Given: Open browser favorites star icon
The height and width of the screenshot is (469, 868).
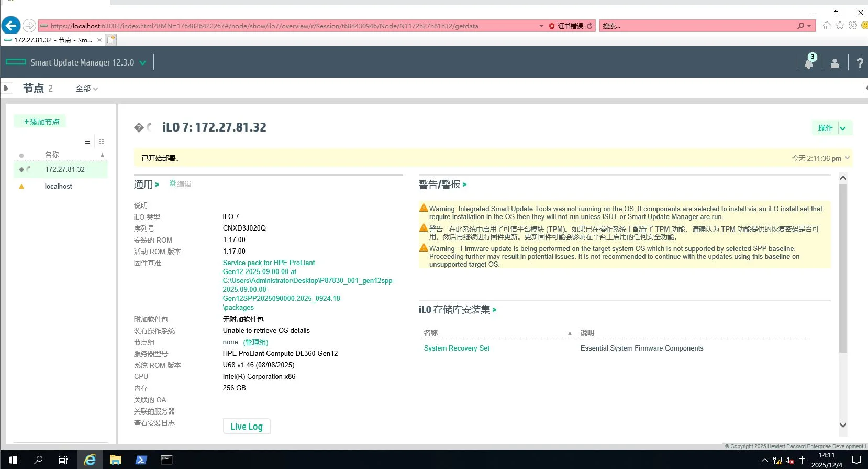Looking at the screenshot, I should (840, 26).
